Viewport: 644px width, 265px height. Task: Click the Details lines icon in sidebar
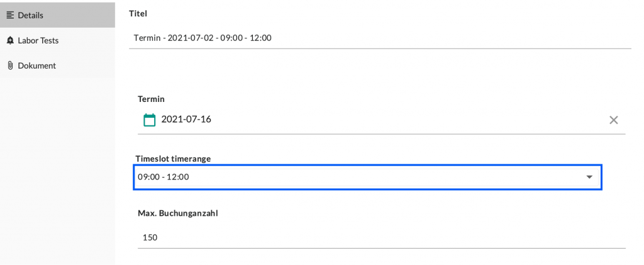tap(10, 14)
